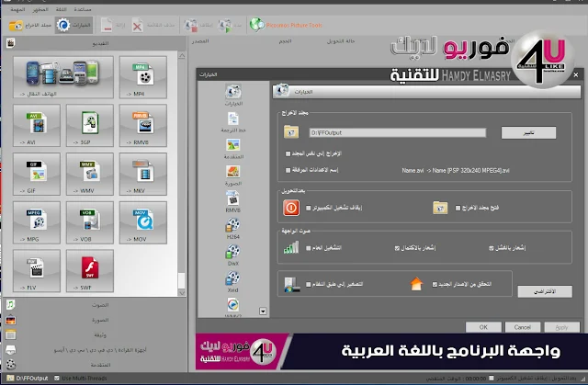
Task: Click the الافتراضي default button
Action: coord(545,291)
